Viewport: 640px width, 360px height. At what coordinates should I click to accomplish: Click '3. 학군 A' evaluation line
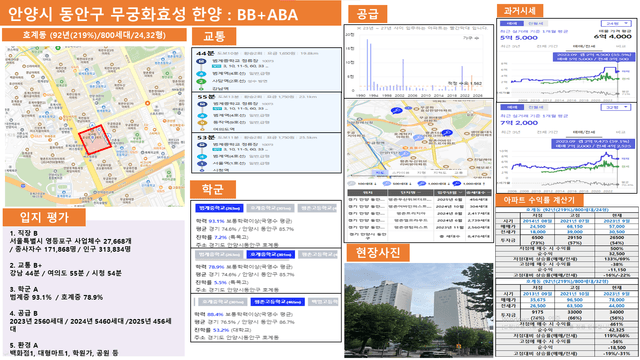pyautogui.click(x=24, y=289)
